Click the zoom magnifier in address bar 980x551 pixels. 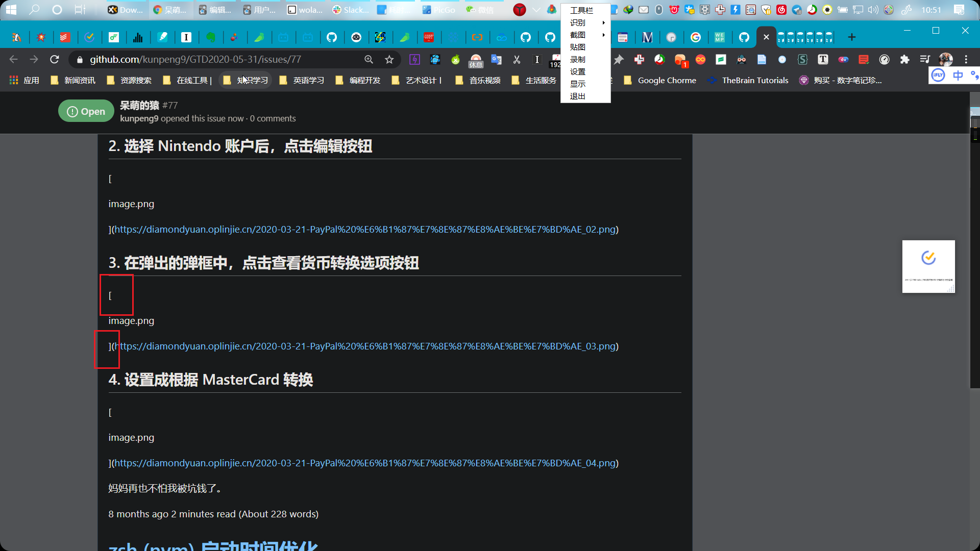pyautogui.click(x=369, y=60)
